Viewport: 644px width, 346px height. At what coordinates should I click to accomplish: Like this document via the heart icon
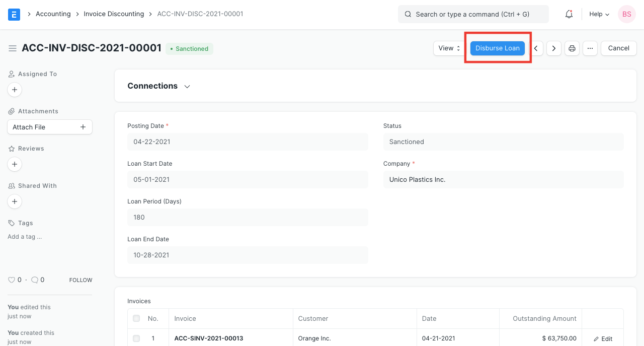[12, 280]
